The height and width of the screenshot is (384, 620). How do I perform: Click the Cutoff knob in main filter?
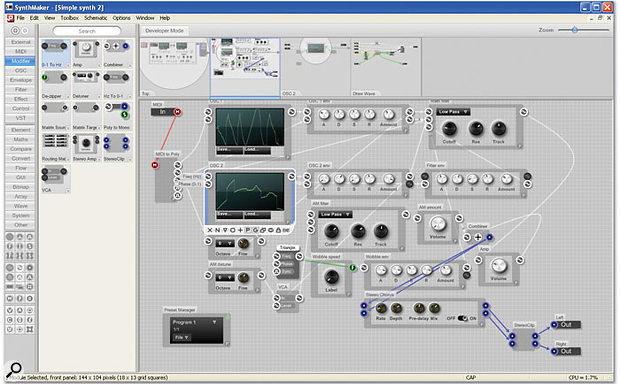[x=449, y=129]
